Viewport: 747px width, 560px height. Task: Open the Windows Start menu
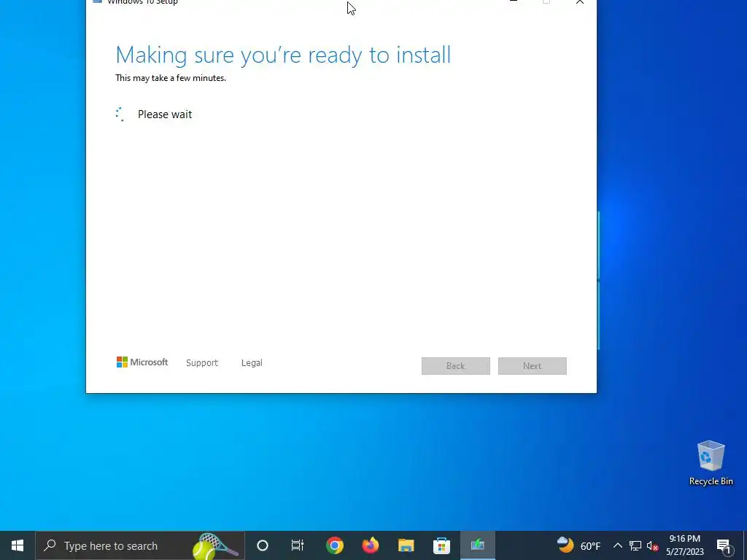pos(18,545)
